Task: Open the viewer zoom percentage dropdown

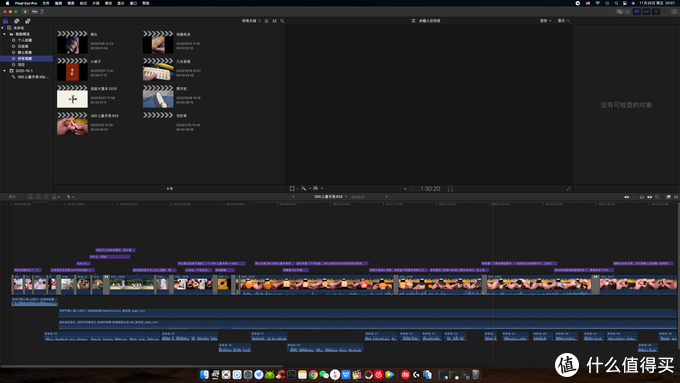Action: pyautogui.click(x=545, y=21)
